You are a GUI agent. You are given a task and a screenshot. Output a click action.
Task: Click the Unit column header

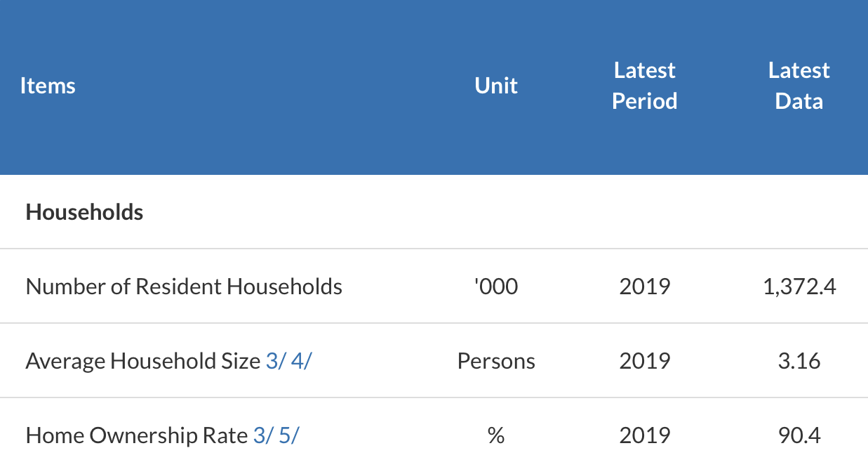[x=496, y=86]
